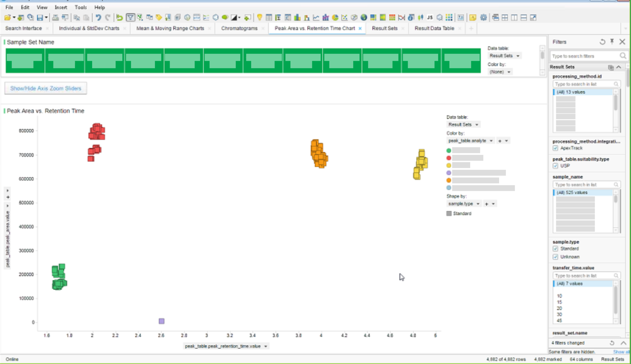This screenshot has width=631, height=364.
Task: Click the Undo arrow in toolbar
Action: point(98,18)
